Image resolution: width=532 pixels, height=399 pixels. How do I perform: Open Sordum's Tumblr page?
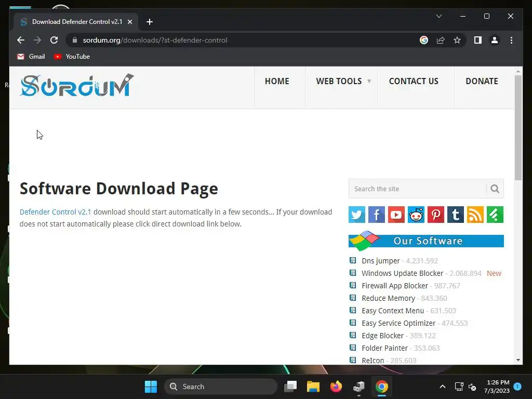coord(455,215)
